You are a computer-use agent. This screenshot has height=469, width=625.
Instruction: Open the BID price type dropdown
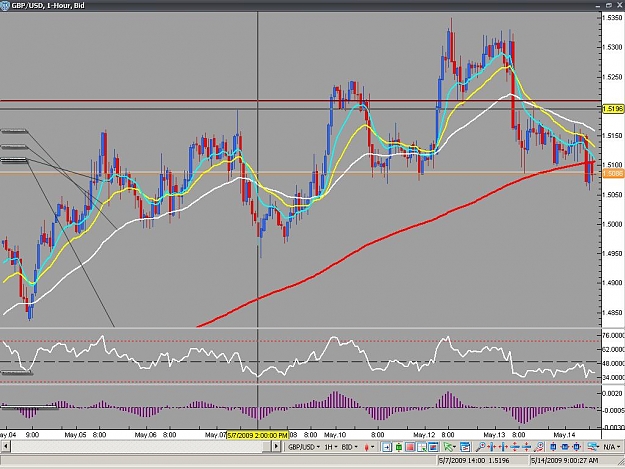(349, 447)
